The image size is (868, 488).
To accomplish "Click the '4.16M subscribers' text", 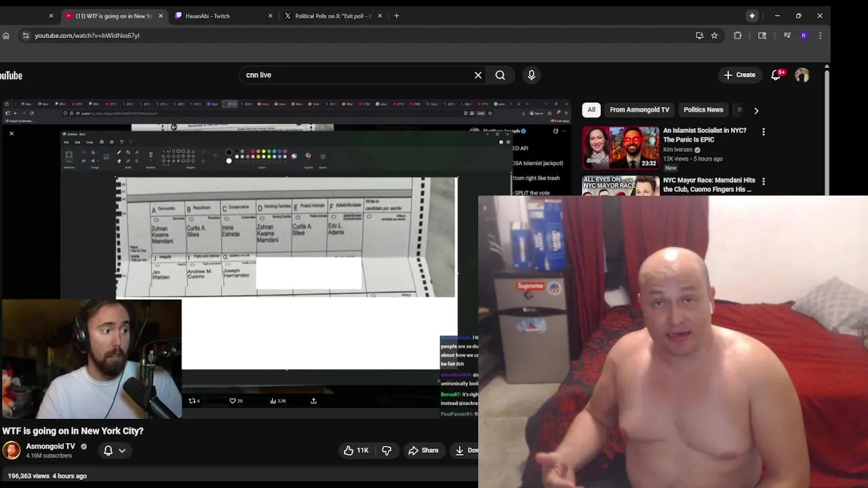I will (49, 455).
